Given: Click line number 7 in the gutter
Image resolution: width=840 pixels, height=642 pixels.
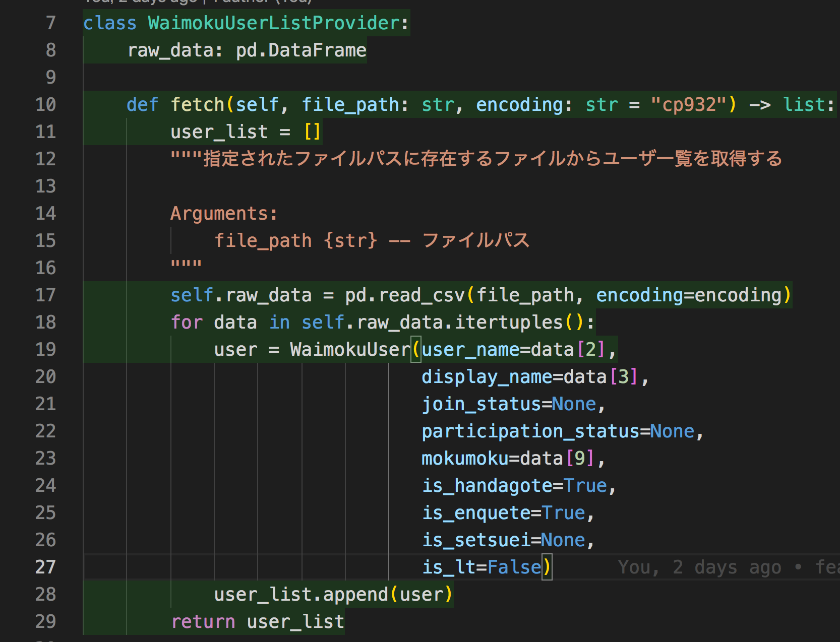Looking at the screenshot, I should (50, 23).
